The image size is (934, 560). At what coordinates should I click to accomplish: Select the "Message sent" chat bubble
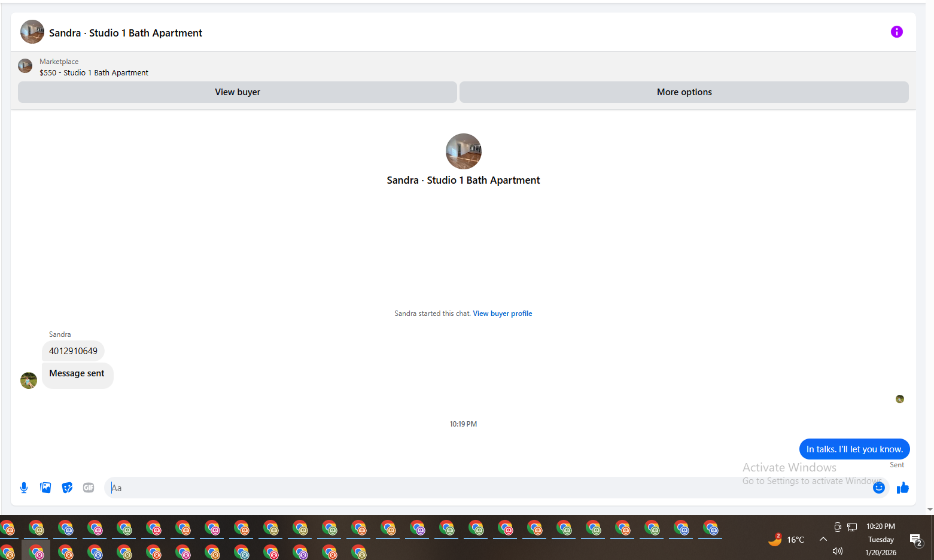[x=77, y=375]
